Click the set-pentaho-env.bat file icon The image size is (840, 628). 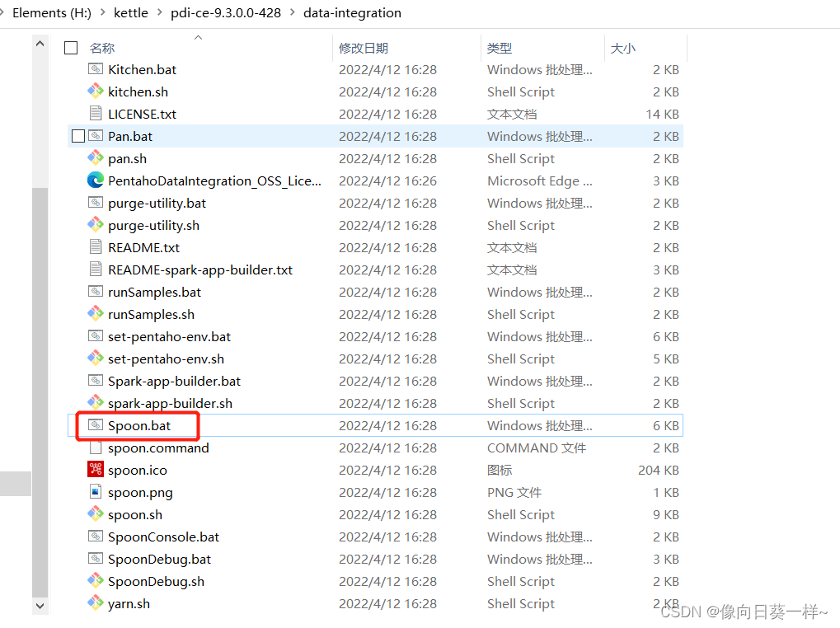coord(96,336)
